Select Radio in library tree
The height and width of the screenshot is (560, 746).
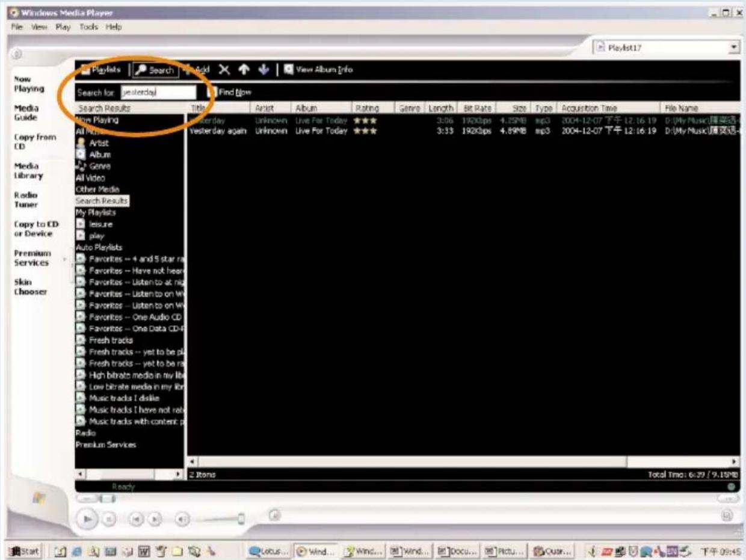pyautogui.click(x=85, y=433)
